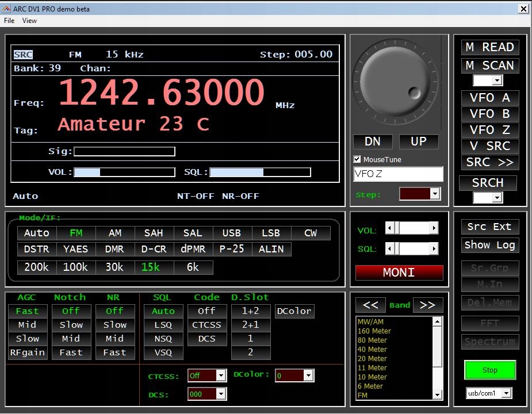Click the Stop button
532x414 pixels.
(489, 370)
